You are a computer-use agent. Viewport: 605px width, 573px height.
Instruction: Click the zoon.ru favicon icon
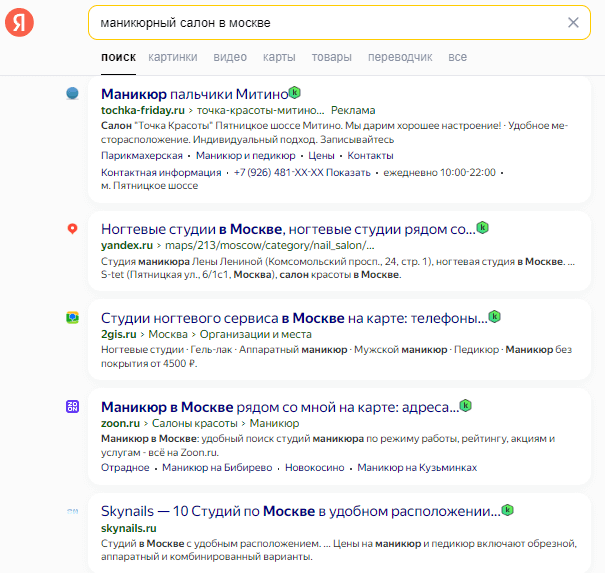point(72,406)
